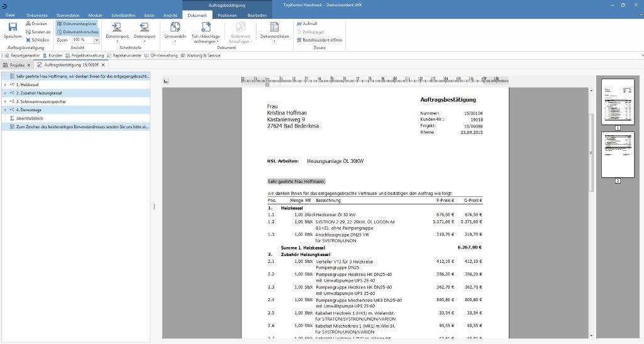Click Senden an in the ribbon

click(x=38, y=31)
